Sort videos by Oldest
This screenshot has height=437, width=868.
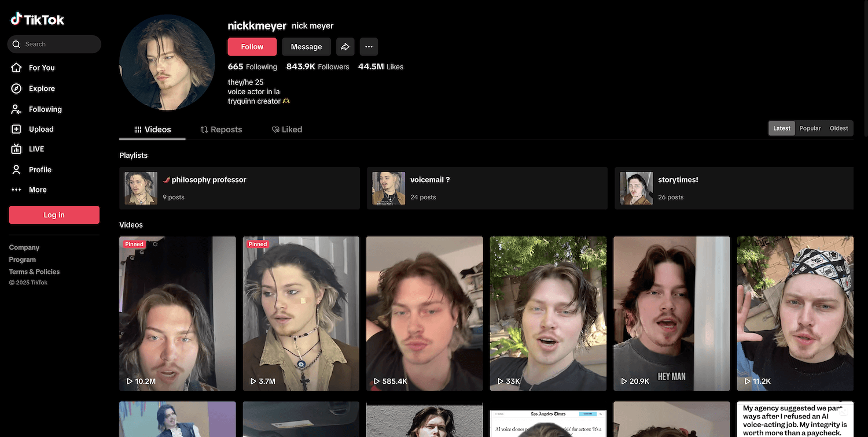(838, 128)
